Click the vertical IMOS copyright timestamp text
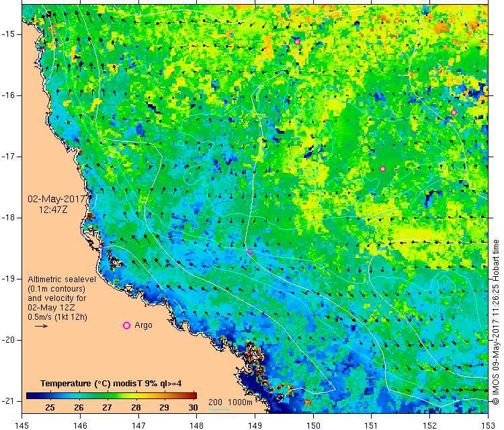The image size is (504, 430). click(x=496, y=322)
